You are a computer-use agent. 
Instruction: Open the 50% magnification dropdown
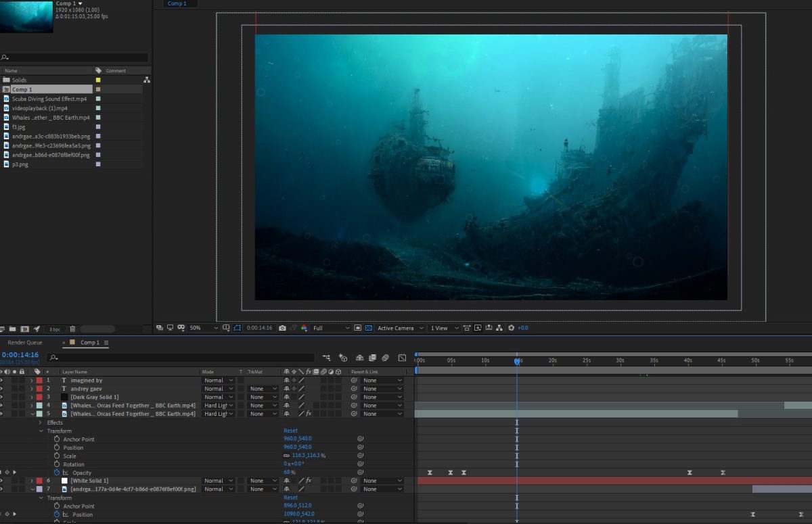tap(204, 328)
